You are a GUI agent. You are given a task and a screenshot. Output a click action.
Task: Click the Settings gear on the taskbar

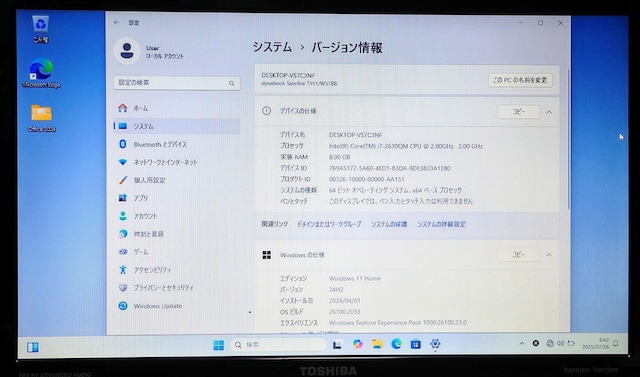(x=435, y=344)
